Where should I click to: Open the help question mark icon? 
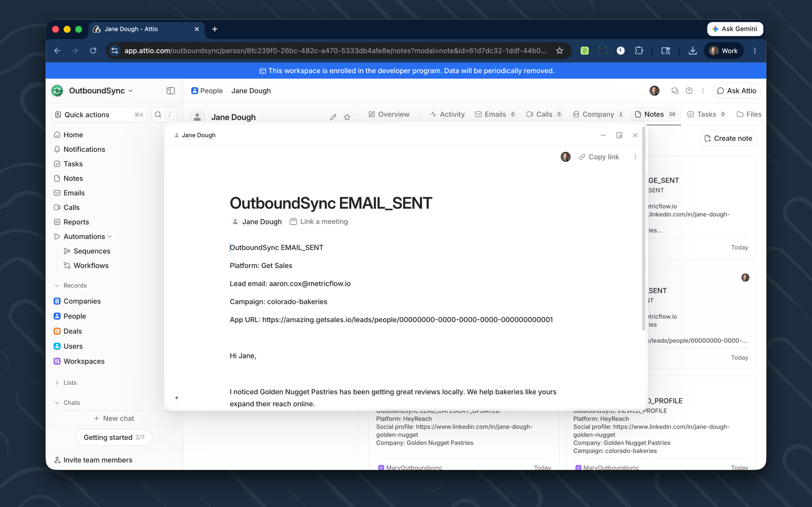tap(689, 91)
